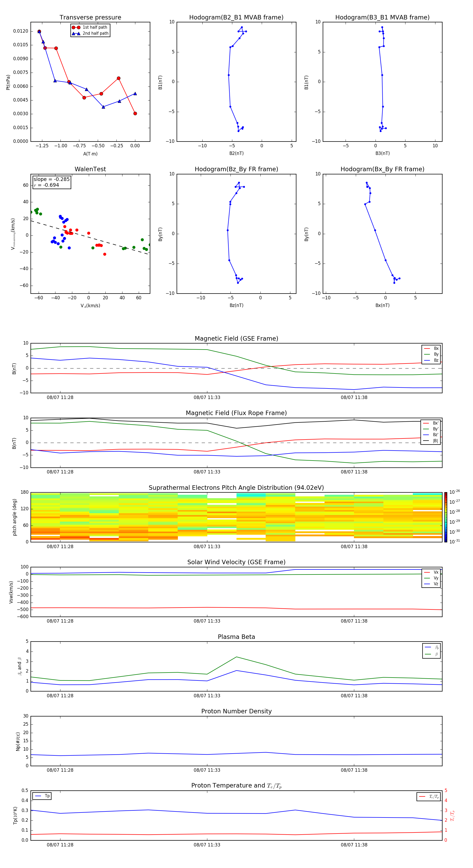
Task: Click the "r = -0.694" annotation
Action: (x=47, y=185)
